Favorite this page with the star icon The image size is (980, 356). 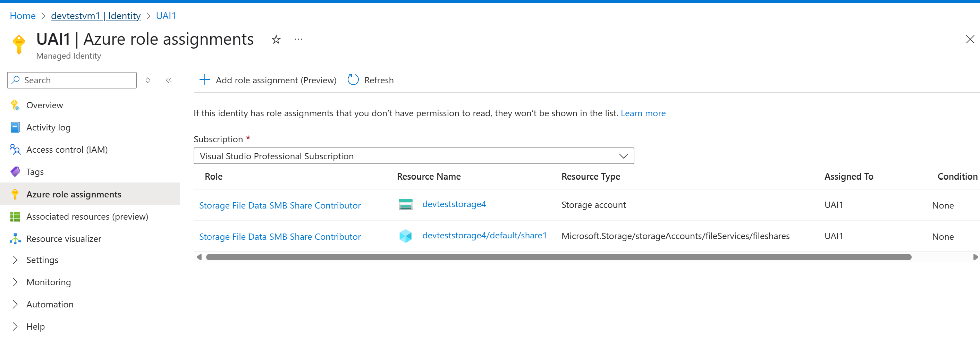276,40
